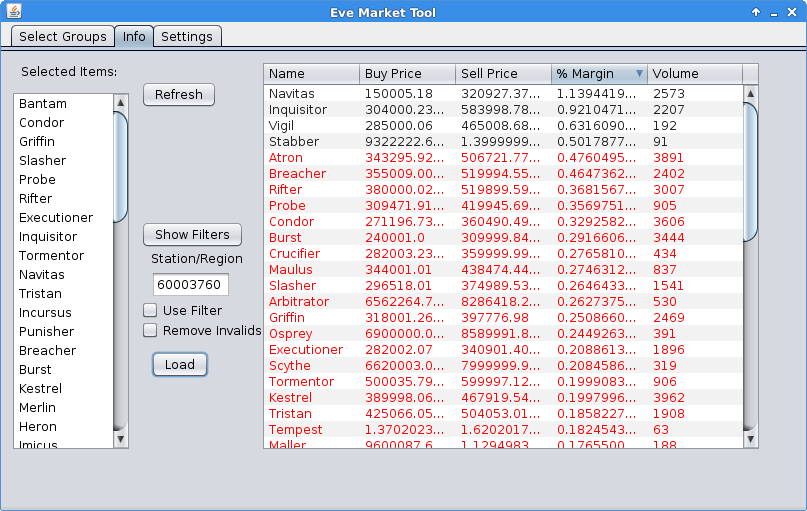Image resolution: width=807 pixels, height=511 pixels.
Task: Select Slasher in Selected Items list
Action: click(63, 161)
